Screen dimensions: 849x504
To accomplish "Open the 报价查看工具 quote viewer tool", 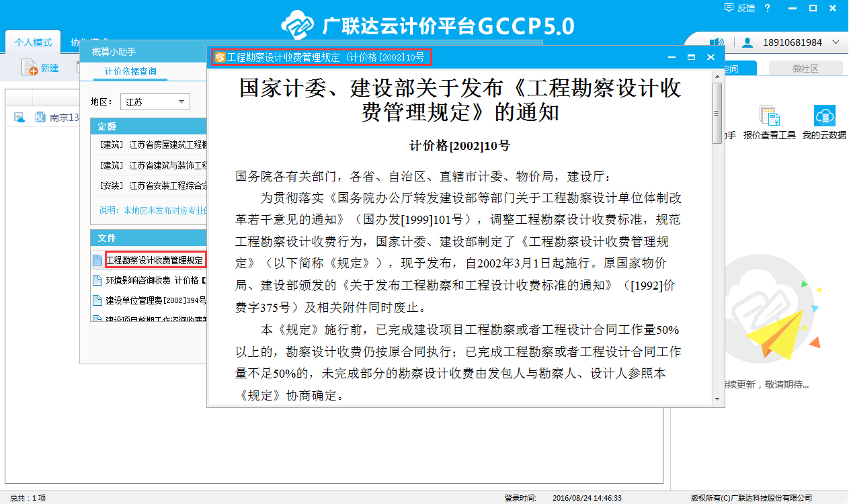I will [x=769, y=117].
